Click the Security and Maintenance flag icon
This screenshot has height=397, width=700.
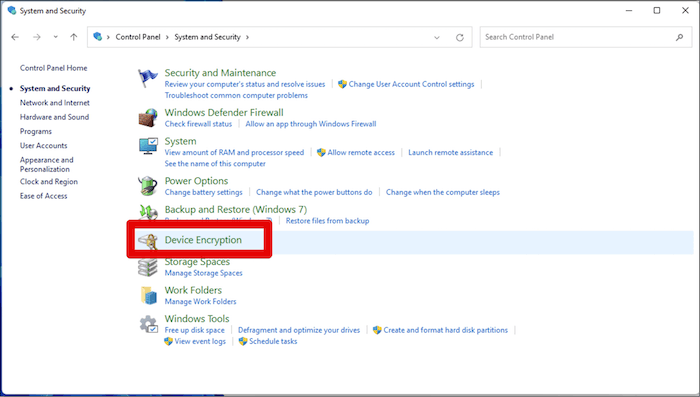[x=147, y=78]
